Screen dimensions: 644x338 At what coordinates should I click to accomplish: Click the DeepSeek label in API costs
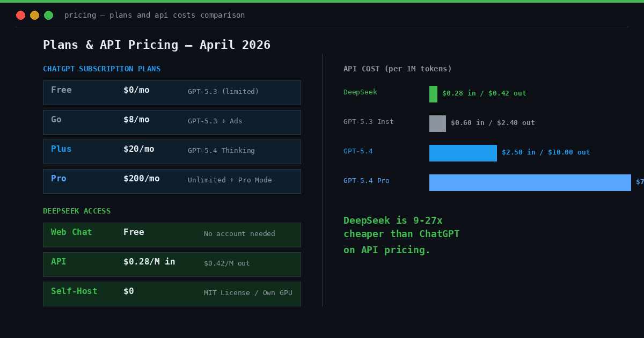[x=360, y=92]
